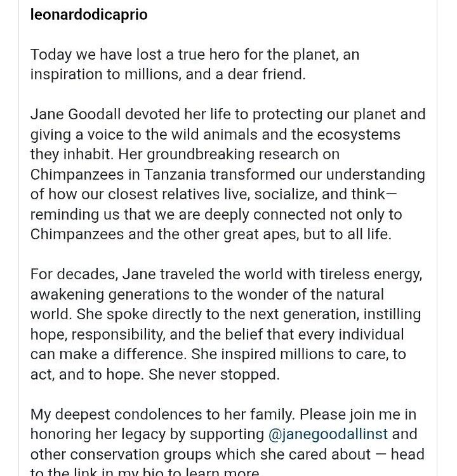This screenshot has width=457, height=476.
Task: Open the @janegoodallinst mention link
Action: pos(328,435)
